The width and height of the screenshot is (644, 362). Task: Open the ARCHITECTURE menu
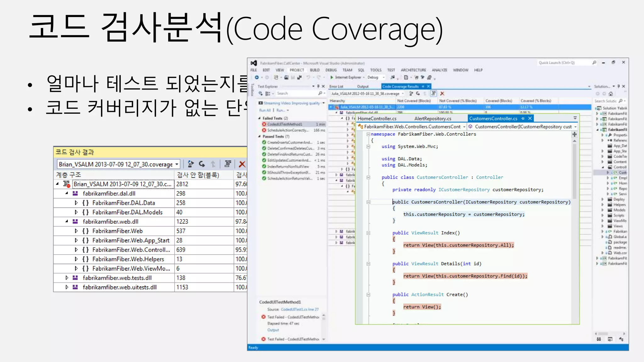point(413,70)
